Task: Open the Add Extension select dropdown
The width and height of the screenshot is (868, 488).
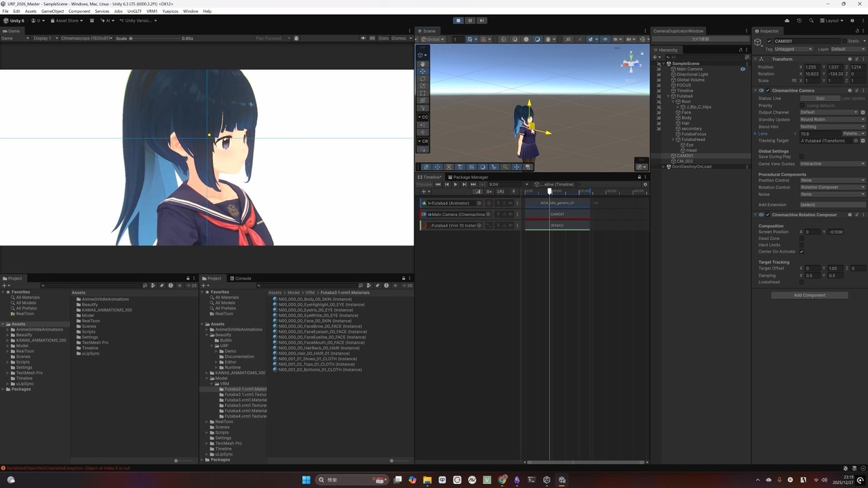Action: (x=833, y=205)
